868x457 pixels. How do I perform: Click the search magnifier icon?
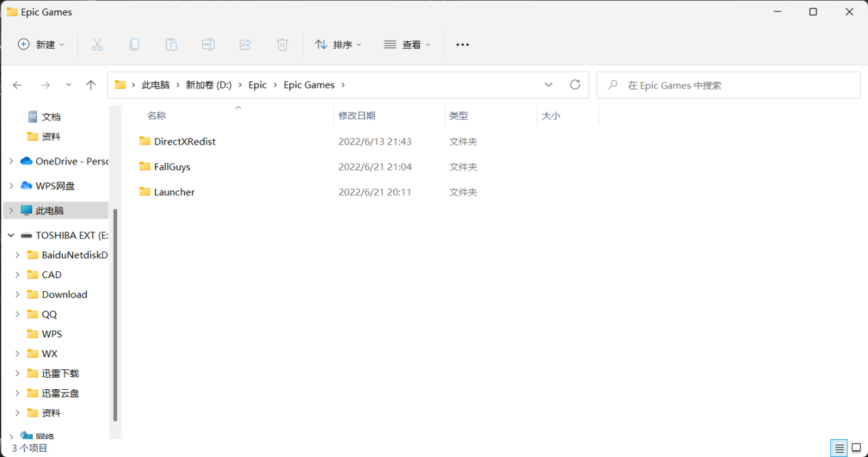(x=613, y=85)
